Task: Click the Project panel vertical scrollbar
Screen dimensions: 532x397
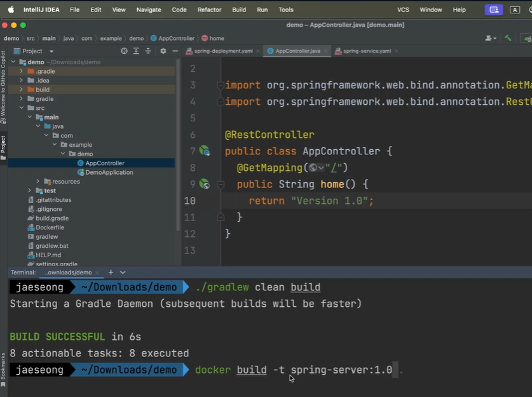Action: pyautogui.click(x=178, y=145)
